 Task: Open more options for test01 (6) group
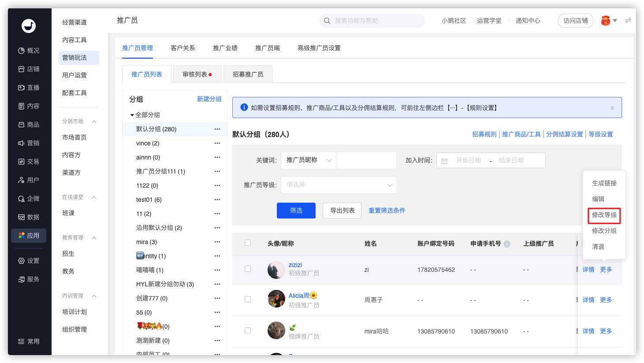[217, 200]
